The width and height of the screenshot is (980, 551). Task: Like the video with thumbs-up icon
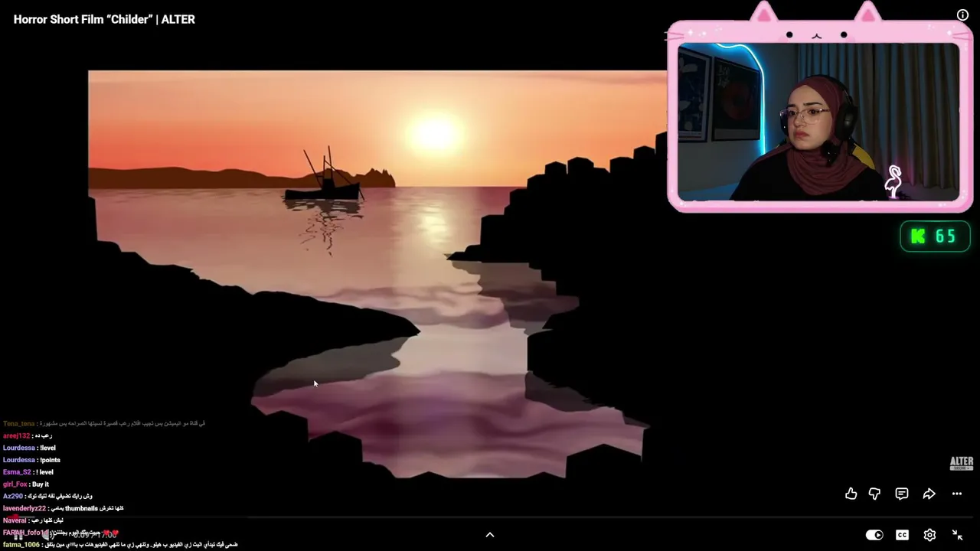click(851, 494)
